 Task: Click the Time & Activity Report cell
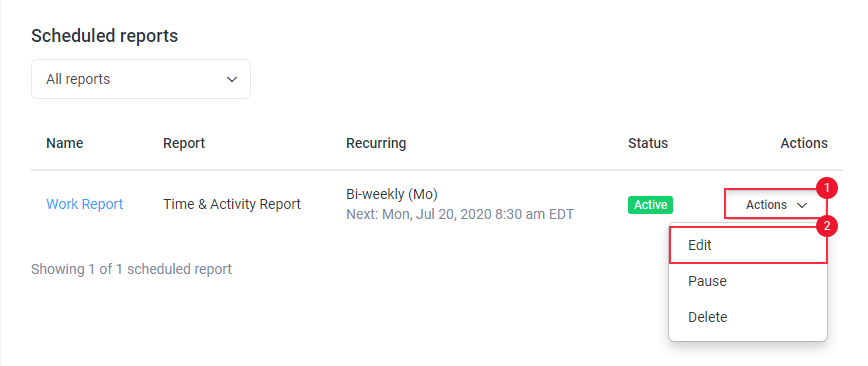[232, 204]
